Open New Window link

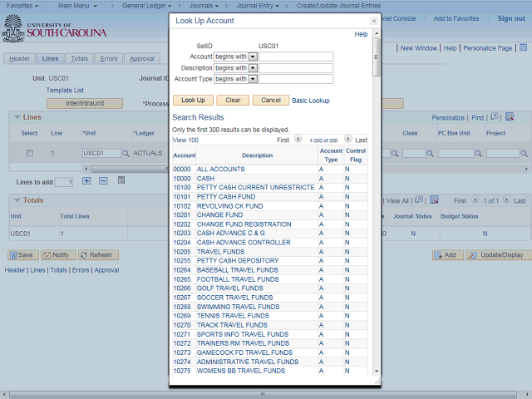[x=418, y=48]
